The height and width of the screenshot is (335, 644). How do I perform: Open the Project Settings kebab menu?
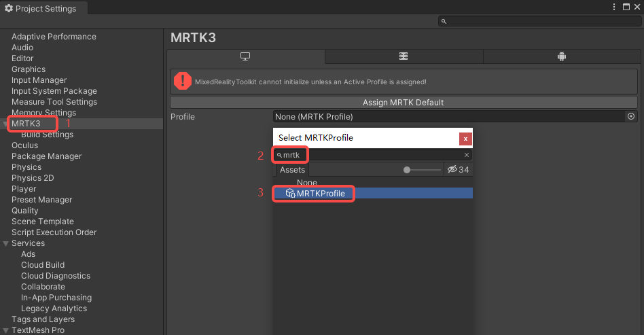614,7
